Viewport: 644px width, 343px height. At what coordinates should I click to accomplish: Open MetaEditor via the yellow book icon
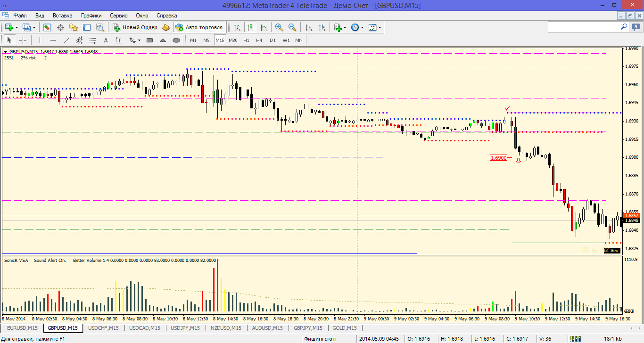[165, 27]
